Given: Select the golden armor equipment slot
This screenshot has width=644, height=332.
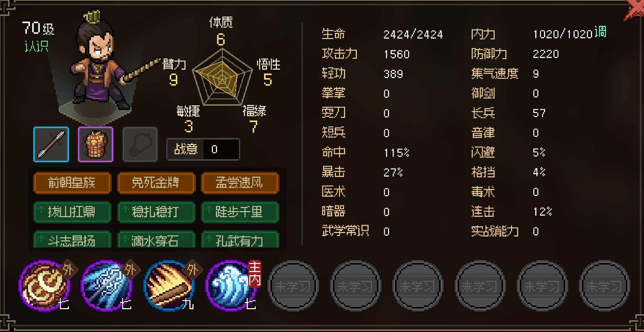Looking at the screenshot, I should (x=95, y=144).
